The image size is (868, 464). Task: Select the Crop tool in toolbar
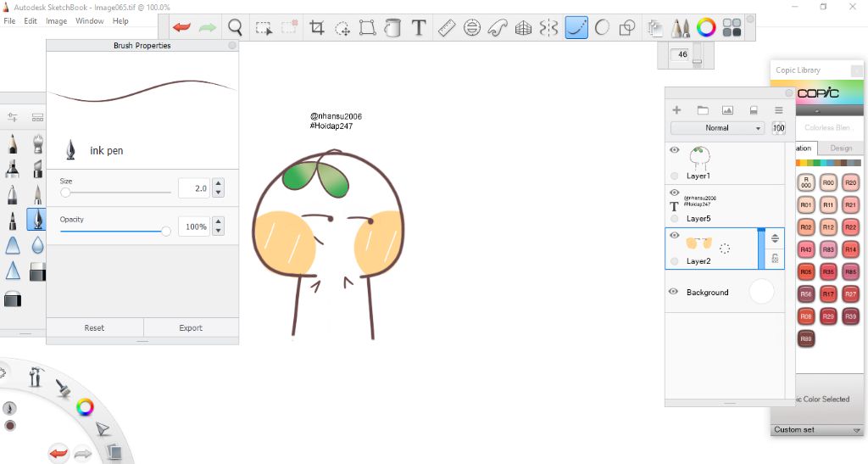[317, 28]
